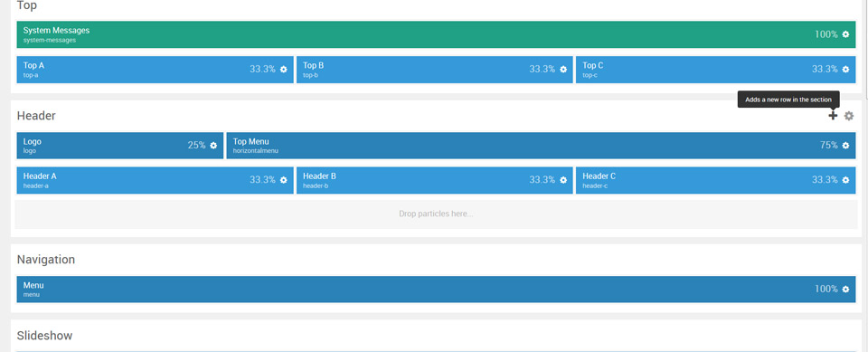Click the 33.3% width of Top B
Screen dimensions: 868x352
tap(542, 70)
